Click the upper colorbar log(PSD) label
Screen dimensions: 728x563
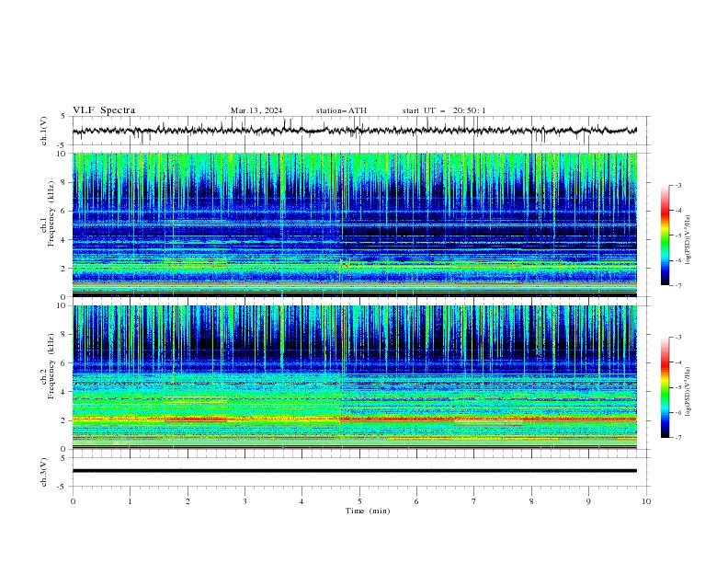688,240
